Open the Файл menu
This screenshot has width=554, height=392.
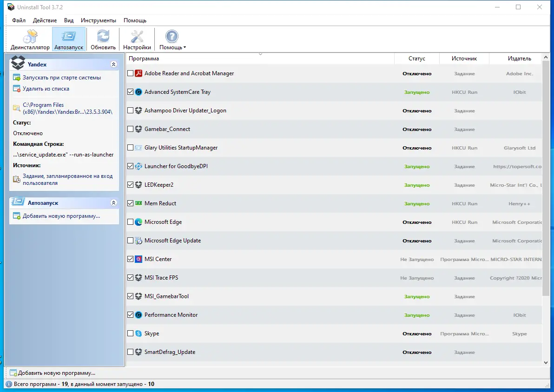click(19, 20)
